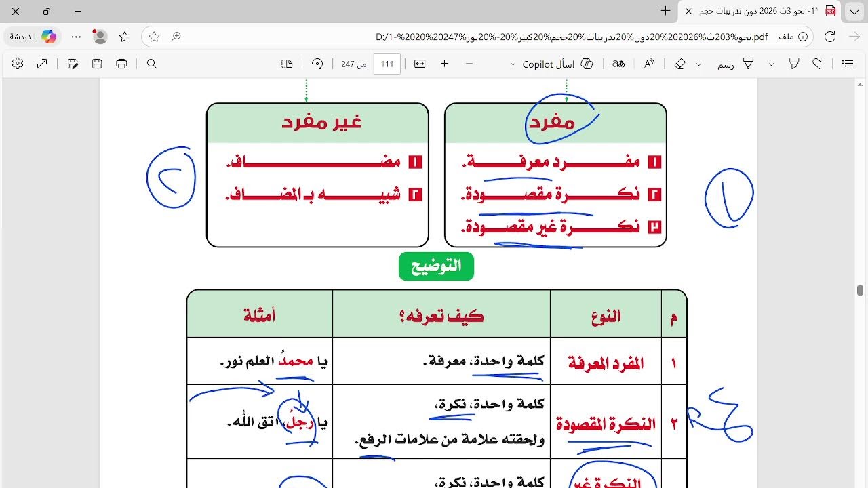Close the نحو 3ث 2026 tab
Viewport: 868px width, 488px height.
point(690,11)
